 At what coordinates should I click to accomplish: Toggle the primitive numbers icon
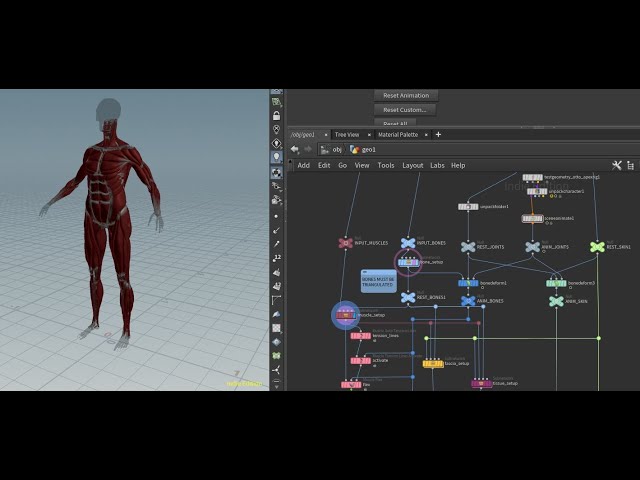[x=276, y=286]
